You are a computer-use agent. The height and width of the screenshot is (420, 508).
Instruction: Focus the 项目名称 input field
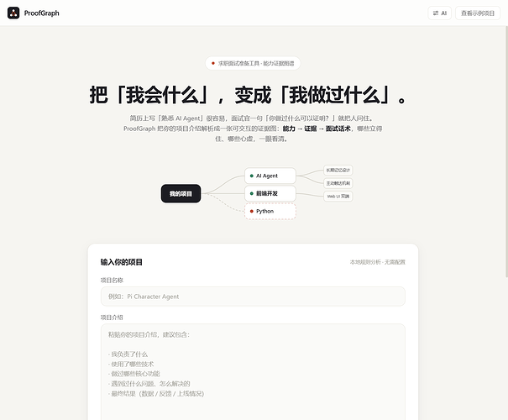(x=253, y=297)
